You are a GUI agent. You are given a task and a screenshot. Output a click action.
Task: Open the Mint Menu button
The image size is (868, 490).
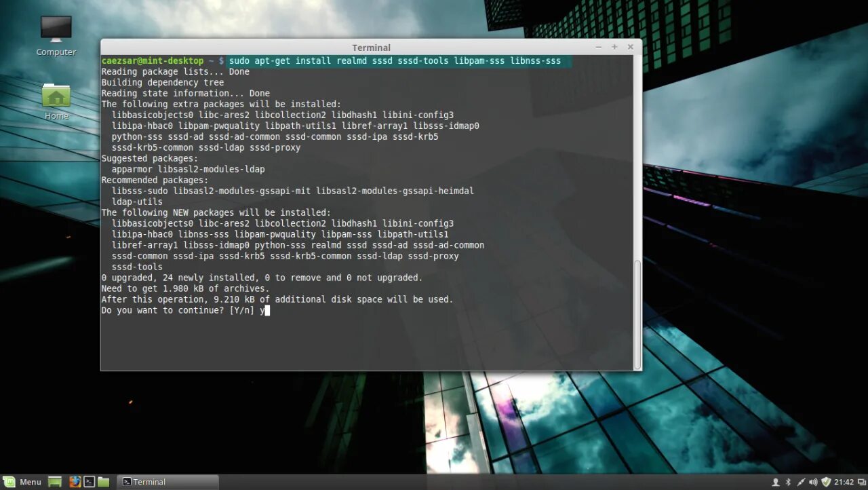(x=24, y=482)
